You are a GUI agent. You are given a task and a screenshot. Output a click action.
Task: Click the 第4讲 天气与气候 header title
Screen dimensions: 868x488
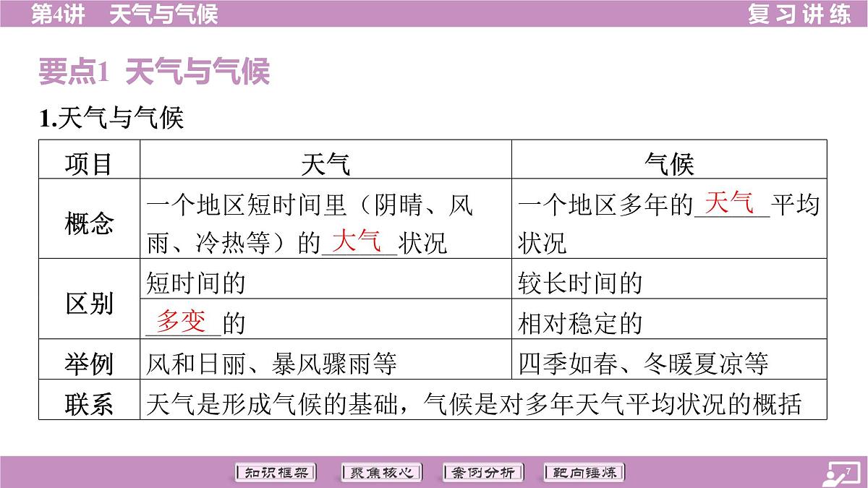pyautogui.click(x=124, y=14)
